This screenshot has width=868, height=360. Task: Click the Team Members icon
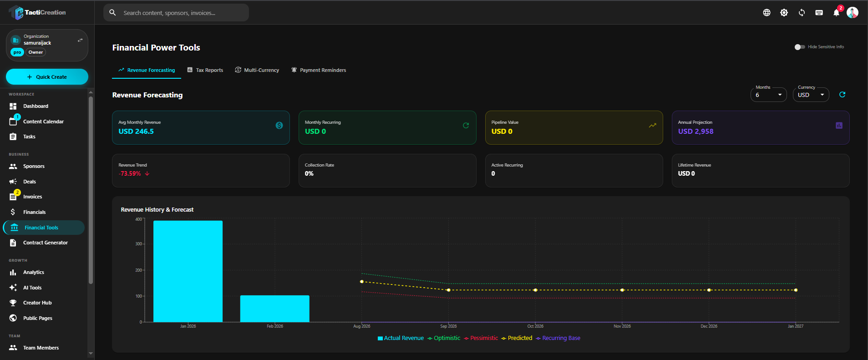pos(13,348)
